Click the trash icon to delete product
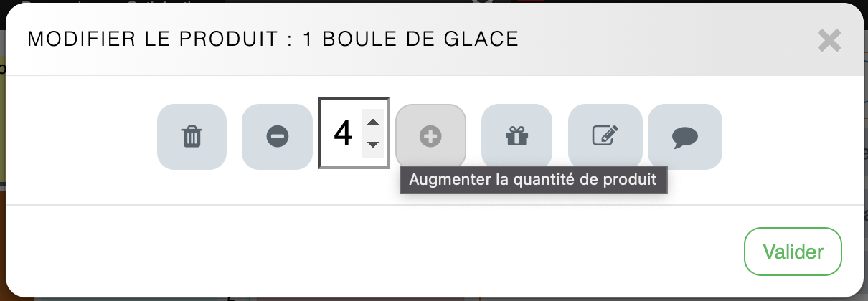Viewport: 868px width, 301px height. (192, 137)
